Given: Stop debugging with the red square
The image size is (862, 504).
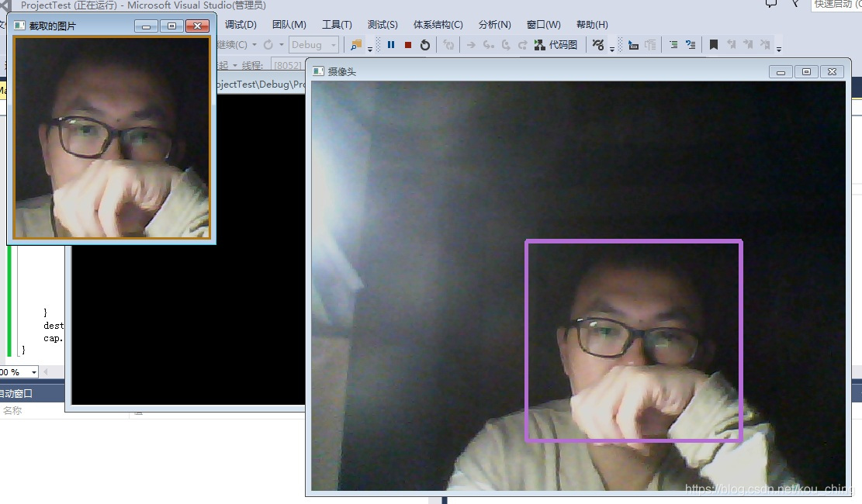Looking at the screenshot, I should [x=408, y=45].
